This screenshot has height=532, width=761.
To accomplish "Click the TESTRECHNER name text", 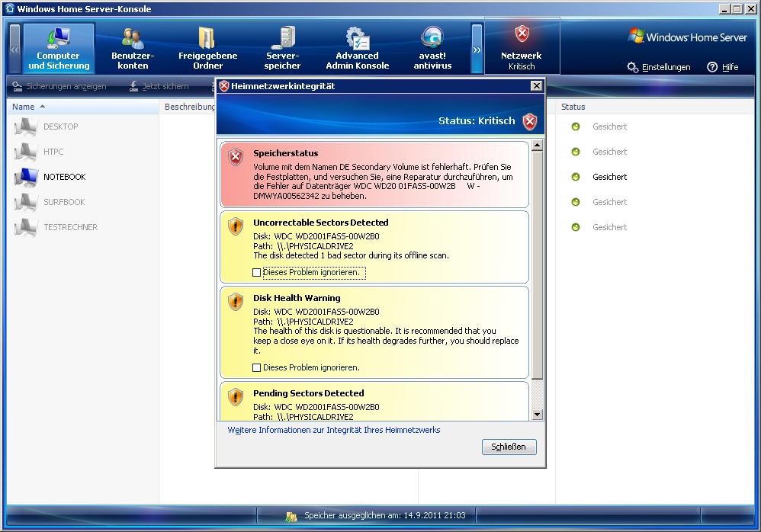I will (x=70, y=227).
